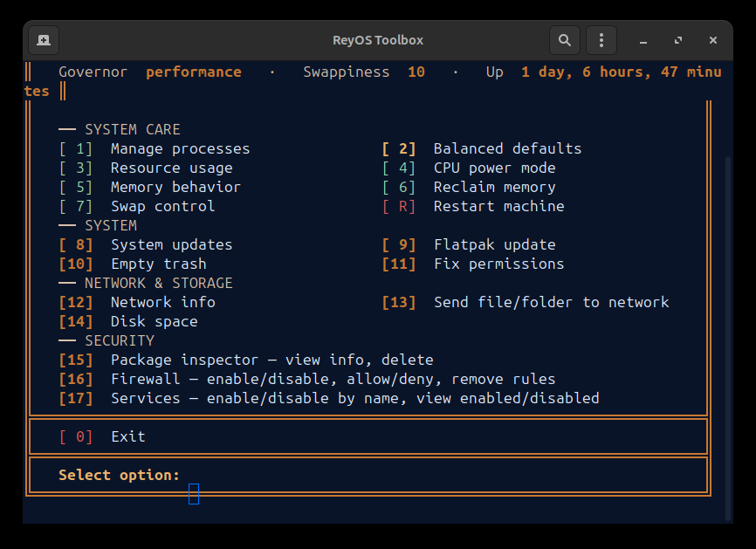Image resolution: width=756 pixels, height=549 pixels.
Task: Select the Manage processes entry
Action: pos(155,148)
